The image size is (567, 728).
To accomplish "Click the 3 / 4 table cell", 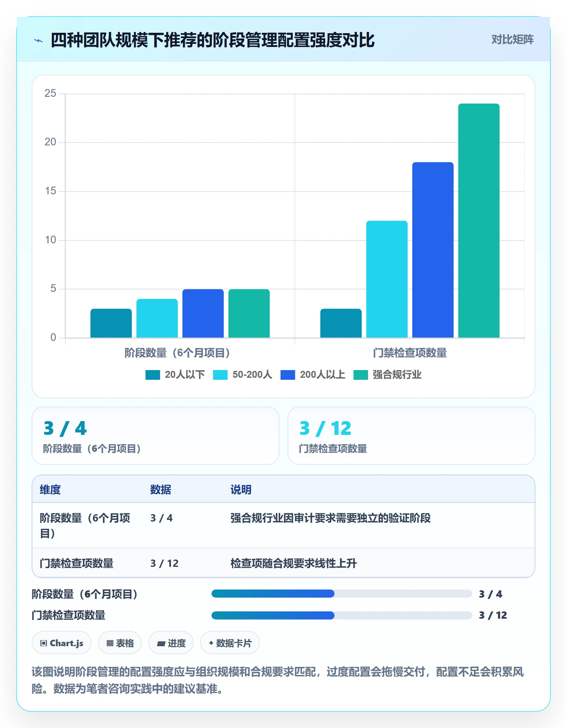I will 162,518.
